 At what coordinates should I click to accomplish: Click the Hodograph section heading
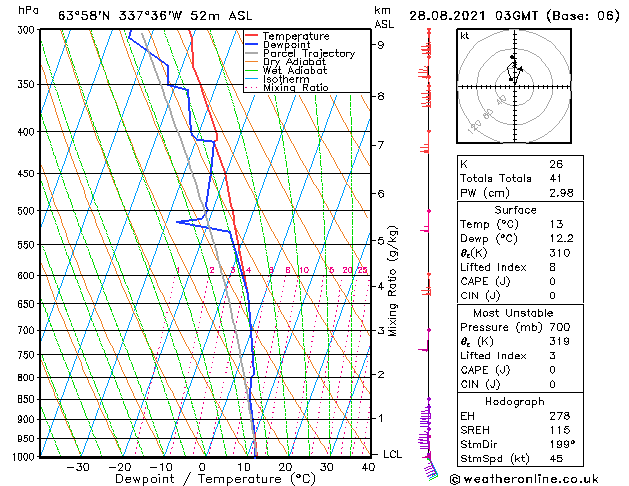515,401
